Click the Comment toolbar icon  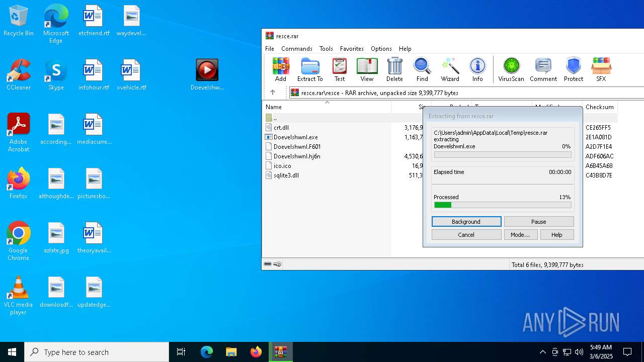point(543,69)
